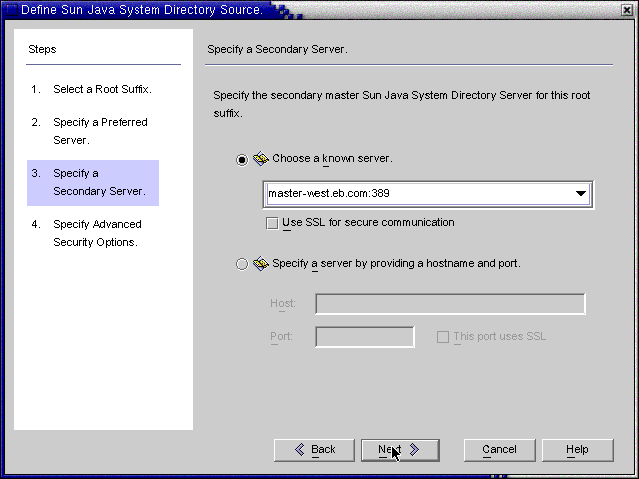Select 'Specify a server by providing a hostname and port' radio
This screenshot has height=479, width=639.
(242, 264)
